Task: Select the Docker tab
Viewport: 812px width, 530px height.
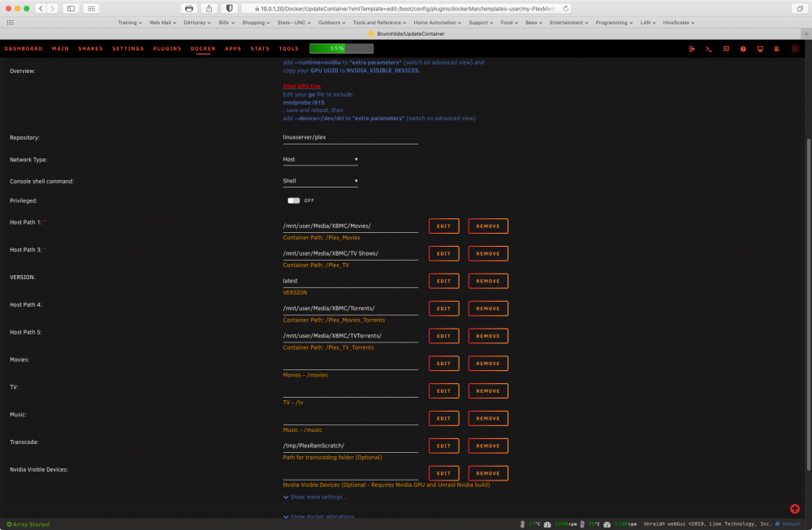Action: click(x=203, y=49)
